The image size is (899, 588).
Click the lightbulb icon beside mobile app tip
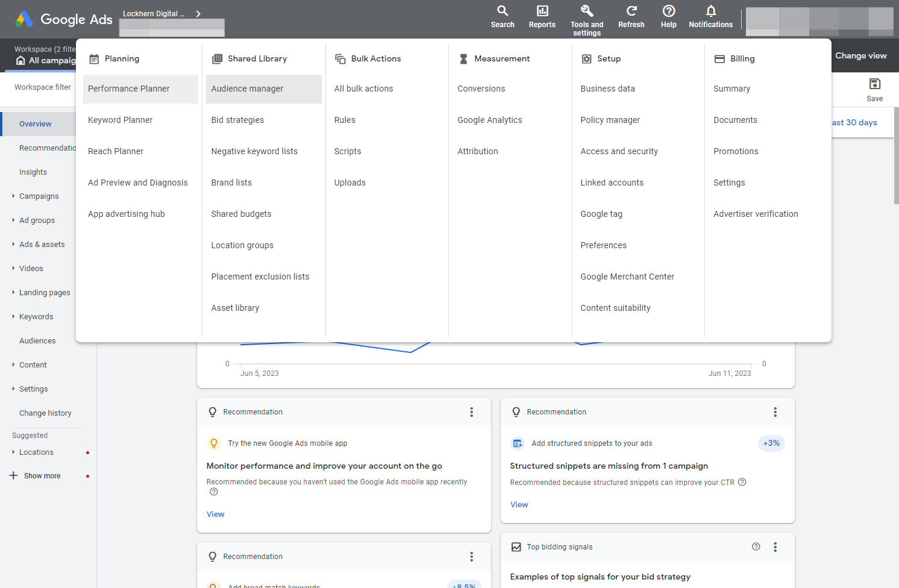coord(214,443)
